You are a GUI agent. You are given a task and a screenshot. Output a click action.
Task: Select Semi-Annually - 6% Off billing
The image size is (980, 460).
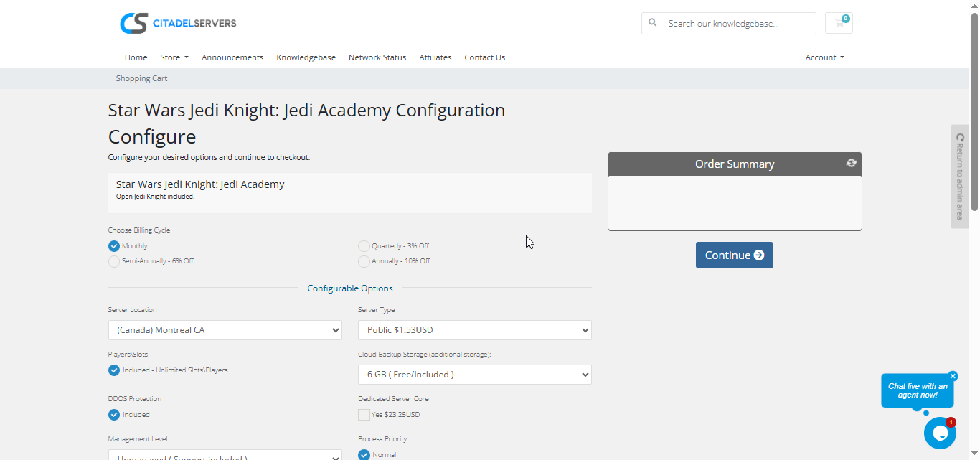[x=114, y=261]
